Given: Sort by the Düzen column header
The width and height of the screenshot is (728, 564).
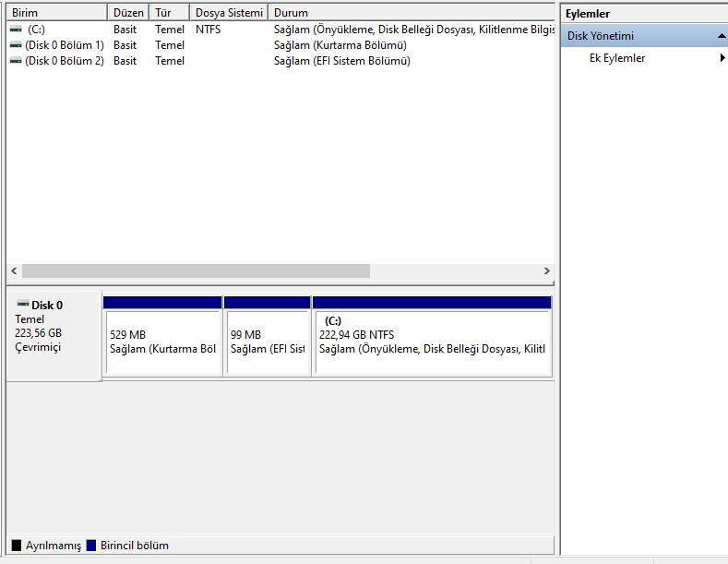Looking at the screenshot, I should pyautogui.click(x=128, y=13).
